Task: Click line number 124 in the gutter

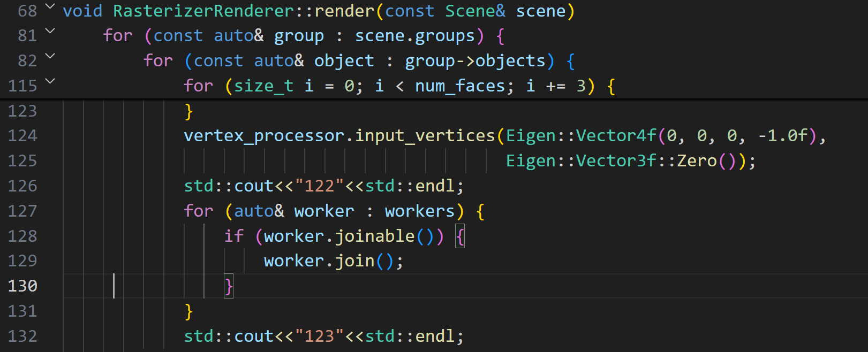Action: (x=22, y=135)
